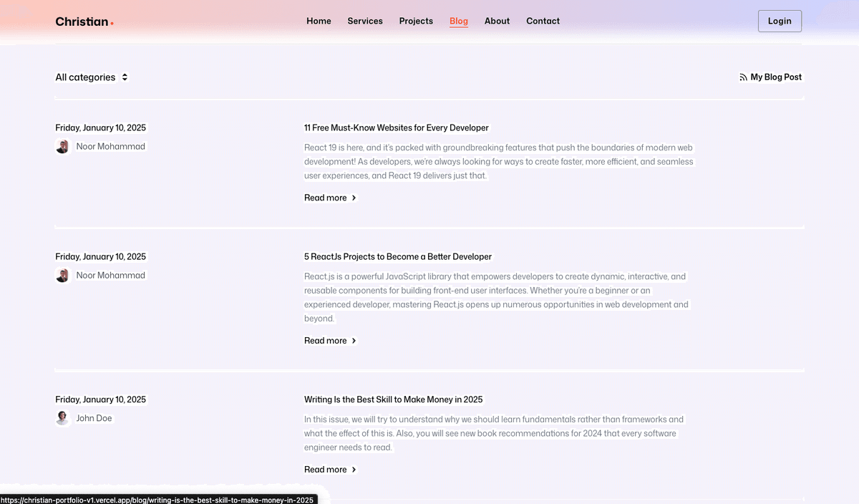Go to the Home menu item
The image size is (859, 504).
319,21
